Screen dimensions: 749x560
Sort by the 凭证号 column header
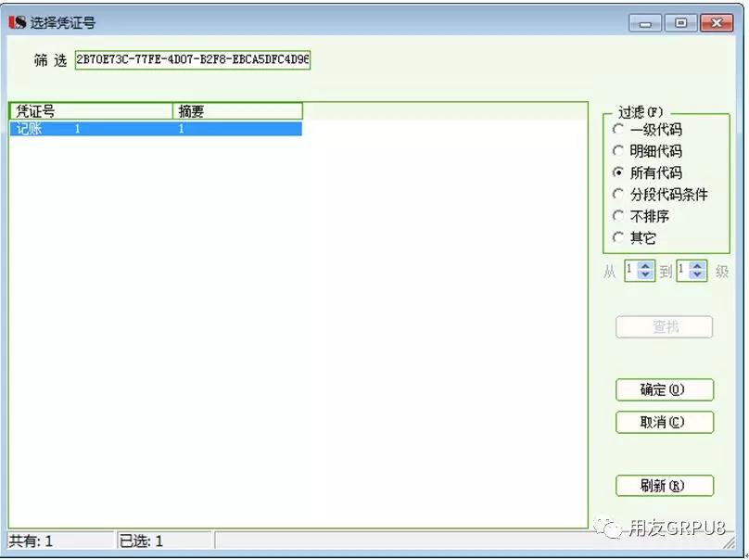coord(91,111)
